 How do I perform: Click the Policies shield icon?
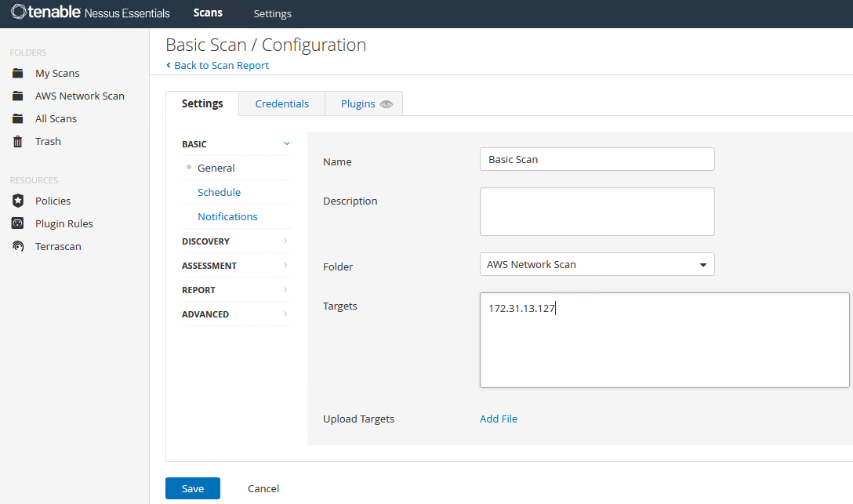point(18,201)
